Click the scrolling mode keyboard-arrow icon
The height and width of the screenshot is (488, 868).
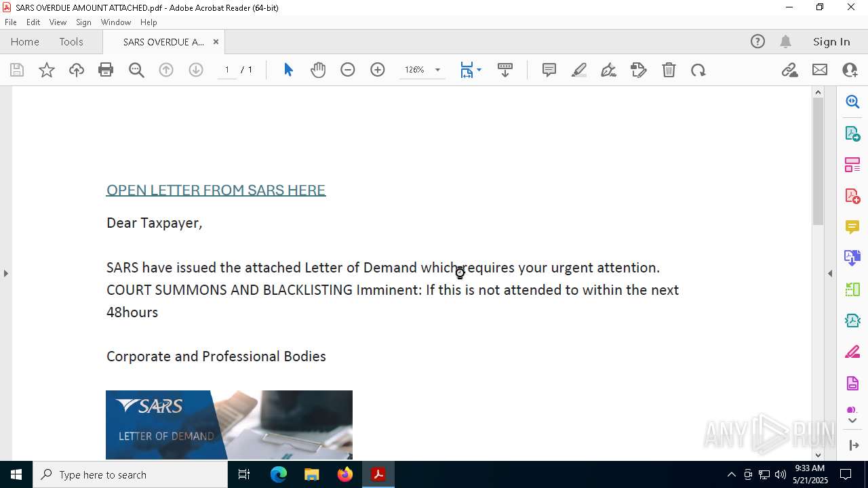pyautogui.click(x=505, y=70)
